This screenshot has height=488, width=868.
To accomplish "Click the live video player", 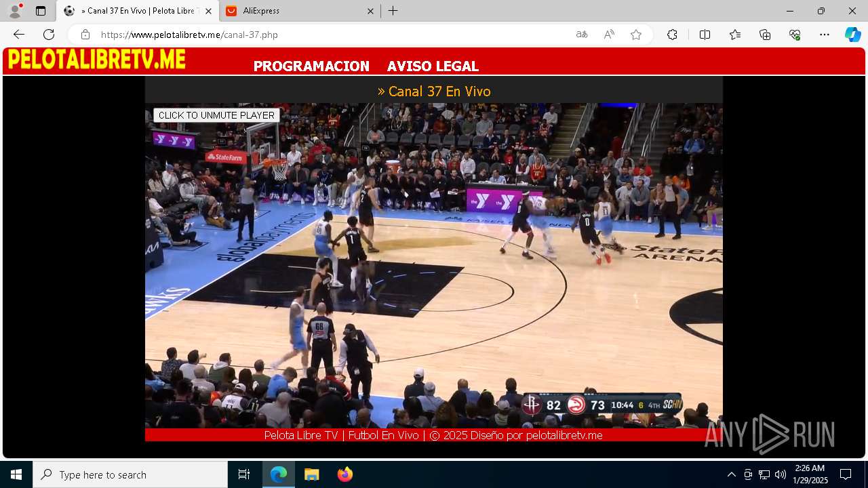I will 434,266.
